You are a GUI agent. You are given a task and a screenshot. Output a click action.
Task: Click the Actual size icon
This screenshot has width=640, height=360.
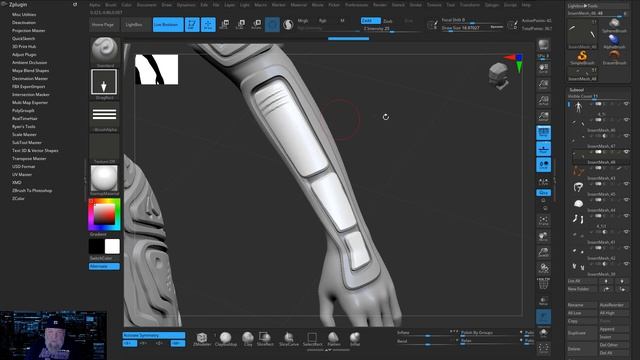[x=543, y=100]
